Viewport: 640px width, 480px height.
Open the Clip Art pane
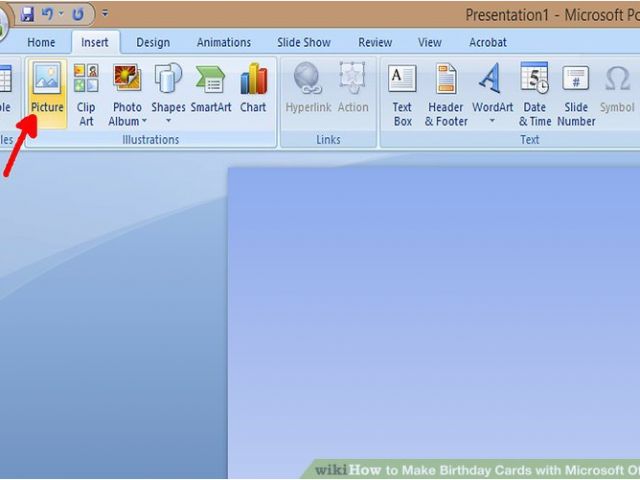86,95
